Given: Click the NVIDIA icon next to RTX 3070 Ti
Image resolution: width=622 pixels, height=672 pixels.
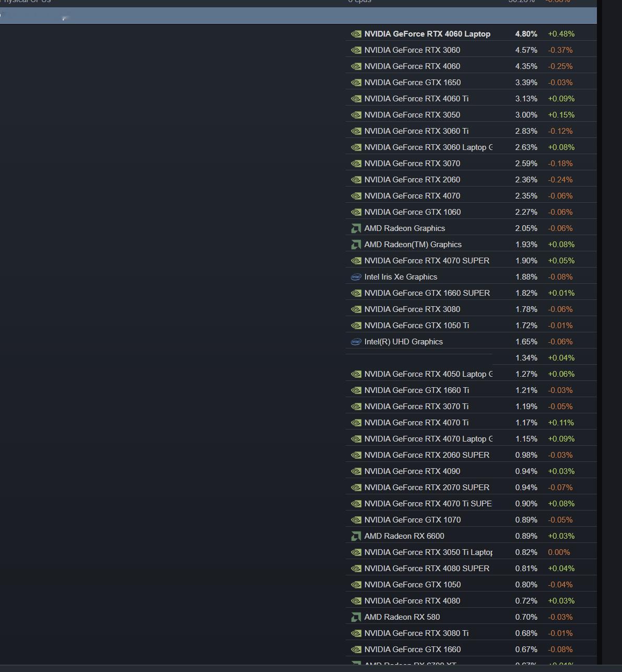Looking at the screenshot, I should 356,407.
